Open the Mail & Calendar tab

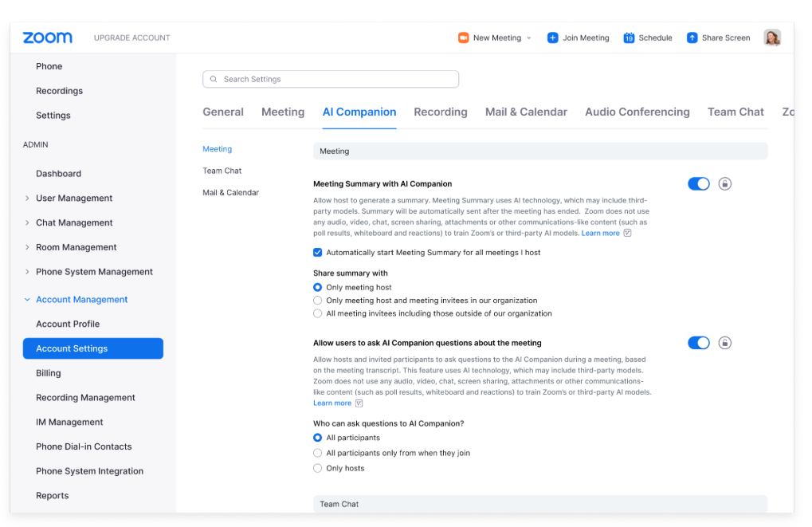click(x=526, y=112)
